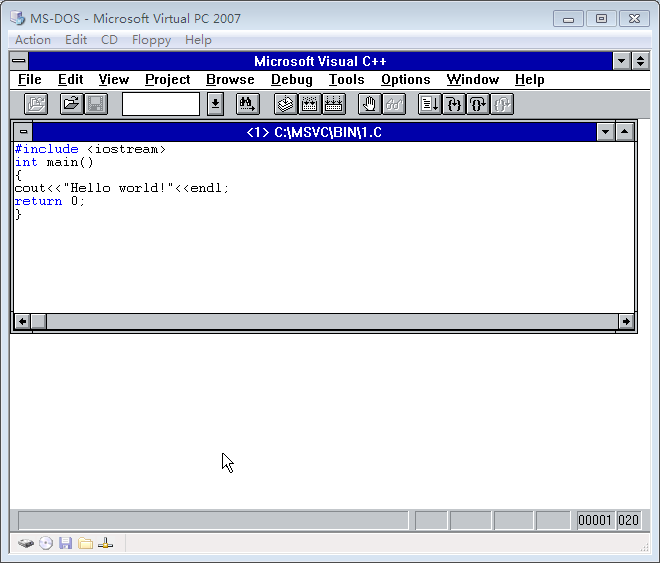The height and width of the screenshot is (563, 660).
Task: Open the 1.C document control menu box
Action: 24,132
